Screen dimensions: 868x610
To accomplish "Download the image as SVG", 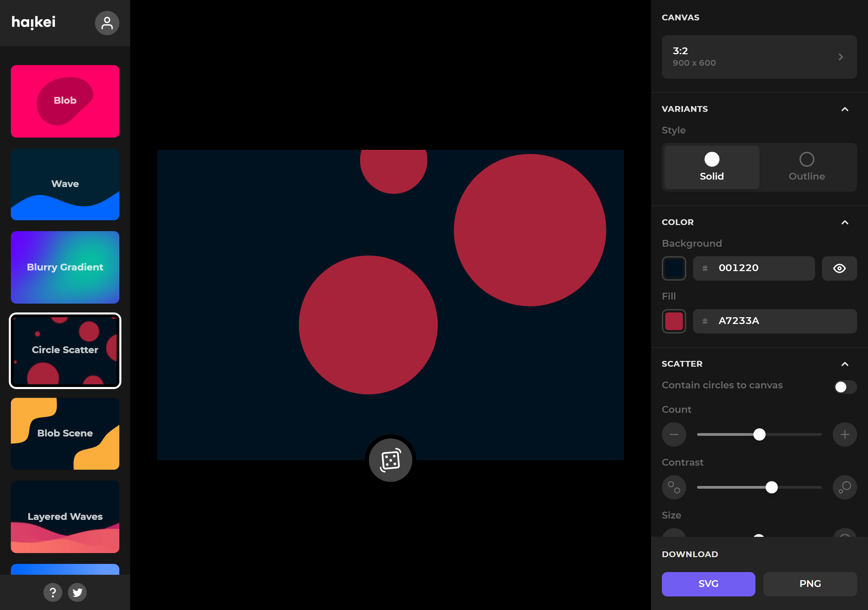I will coord(708,584).
